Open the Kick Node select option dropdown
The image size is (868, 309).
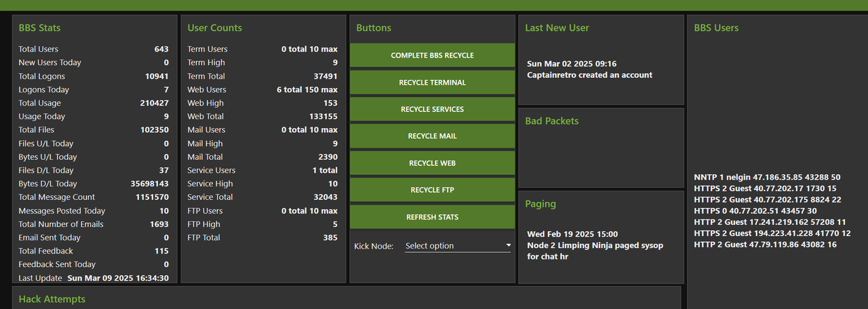point(458,245)
